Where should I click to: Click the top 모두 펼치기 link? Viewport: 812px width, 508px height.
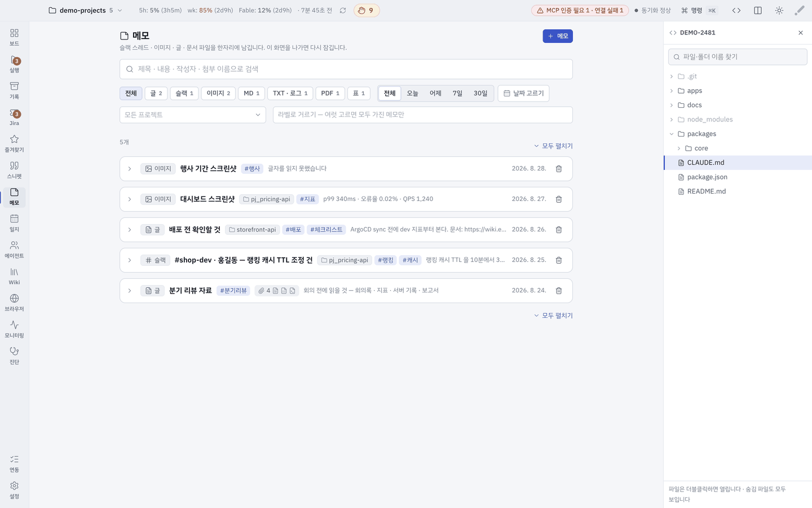tap(553, 146)
